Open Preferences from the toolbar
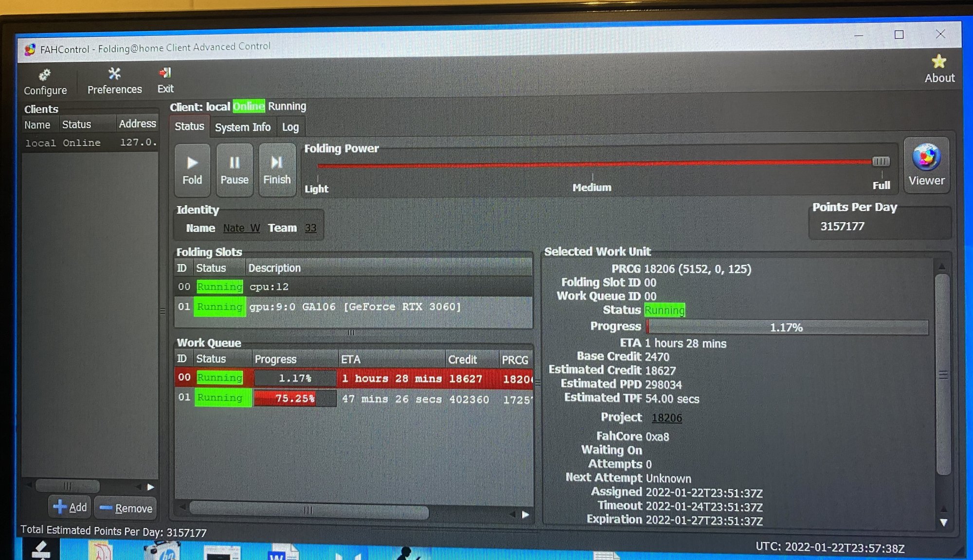Image resolution: width=973 pixels, height=560 pixels. 114,81
